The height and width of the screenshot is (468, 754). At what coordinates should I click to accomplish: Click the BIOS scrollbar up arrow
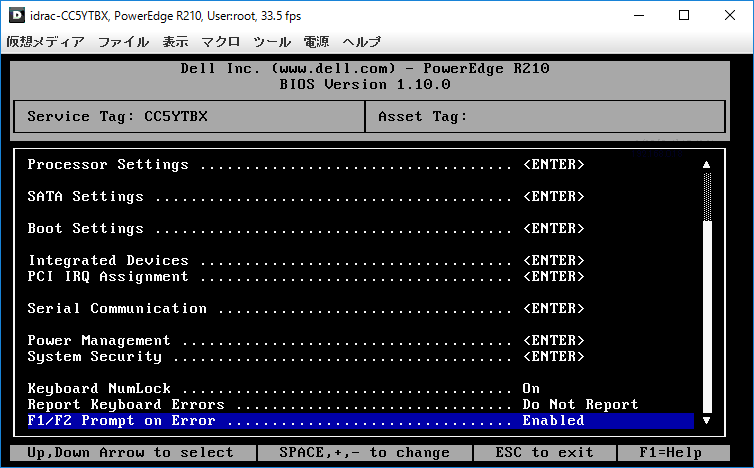(x=706, y=164)
